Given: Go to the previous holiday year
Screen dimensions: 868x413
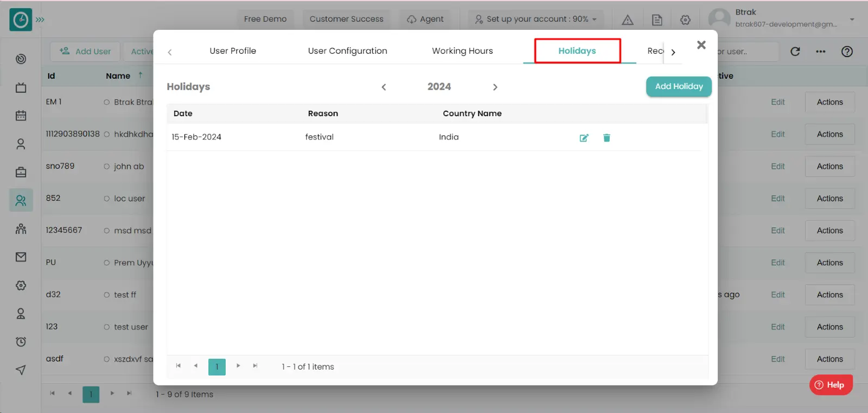Looking at the screenshot, I should click(x=384, y=87).
